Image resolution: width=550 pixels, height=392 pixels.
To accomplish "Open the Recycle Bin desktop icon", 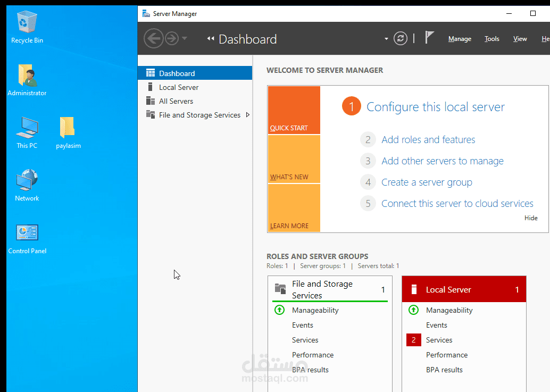I will point(27,27).
